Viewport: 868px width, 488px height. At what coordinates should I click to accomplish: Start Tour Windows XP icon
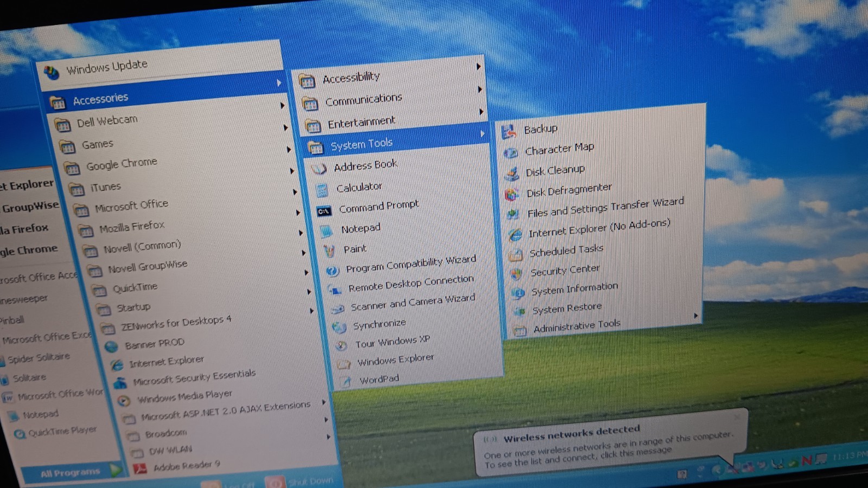[x=341, y=345]
